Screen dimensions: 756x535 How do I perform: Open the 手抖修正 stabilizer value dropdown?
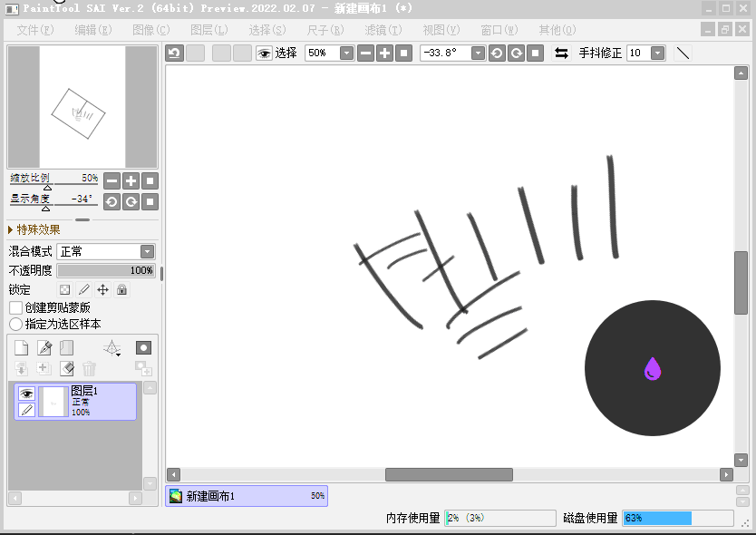pos(657,53)
